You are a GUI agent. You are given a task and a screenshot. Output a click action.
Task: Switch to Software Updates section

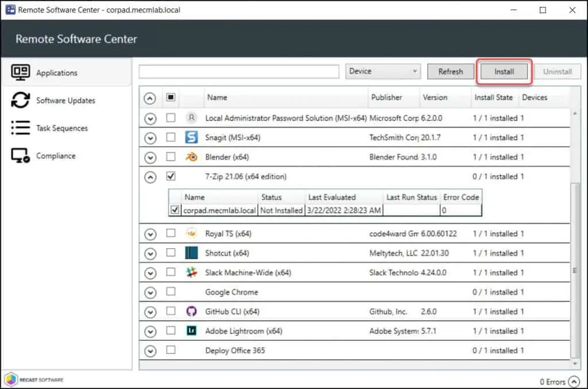click(68, 100)
